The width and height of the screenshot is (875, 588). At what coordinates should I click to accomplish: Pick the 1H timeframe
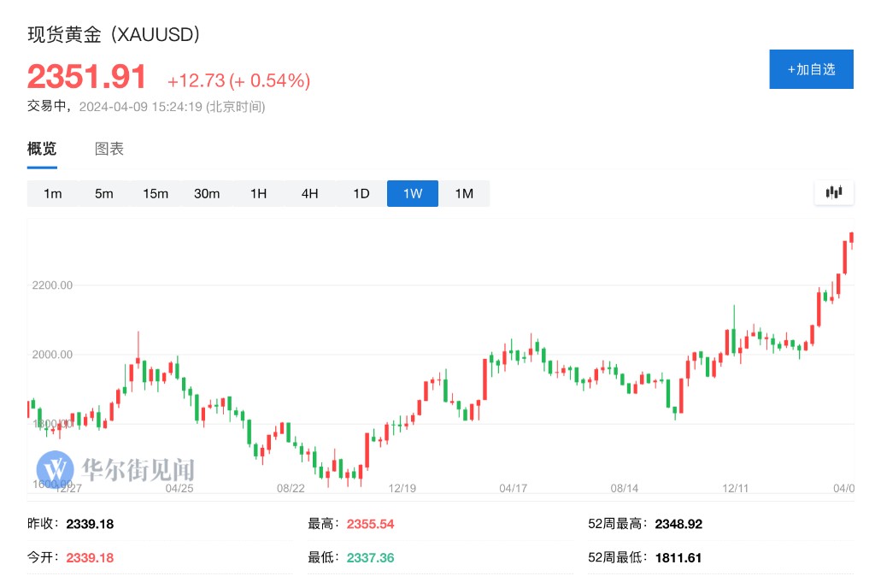pos(258,194)
